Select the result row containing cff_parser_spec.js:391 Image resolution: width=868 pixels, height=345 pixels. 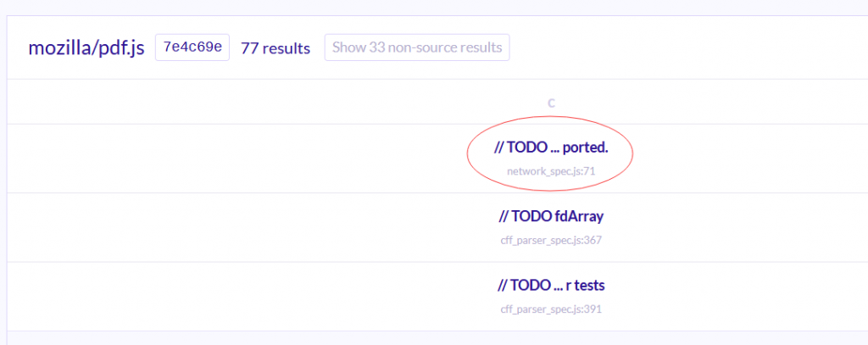(437, 297)
